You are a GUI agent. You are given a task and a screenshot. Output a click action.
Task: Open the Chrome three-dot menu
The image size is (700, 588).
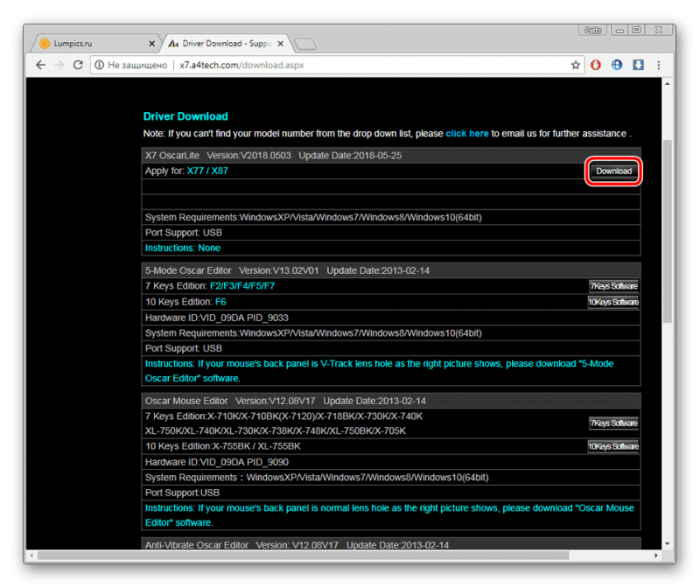point(659,65)
